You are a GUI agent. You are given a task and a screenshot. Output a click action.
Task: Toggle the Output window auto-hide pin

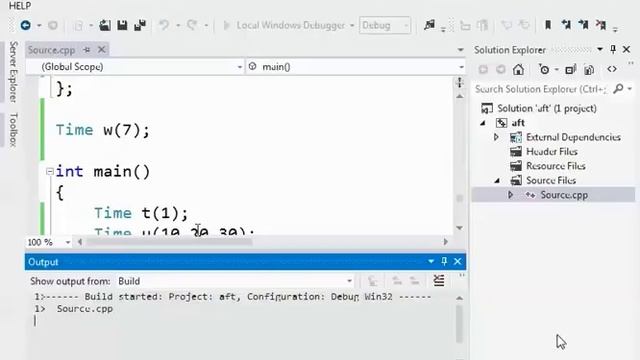point(444,261)
